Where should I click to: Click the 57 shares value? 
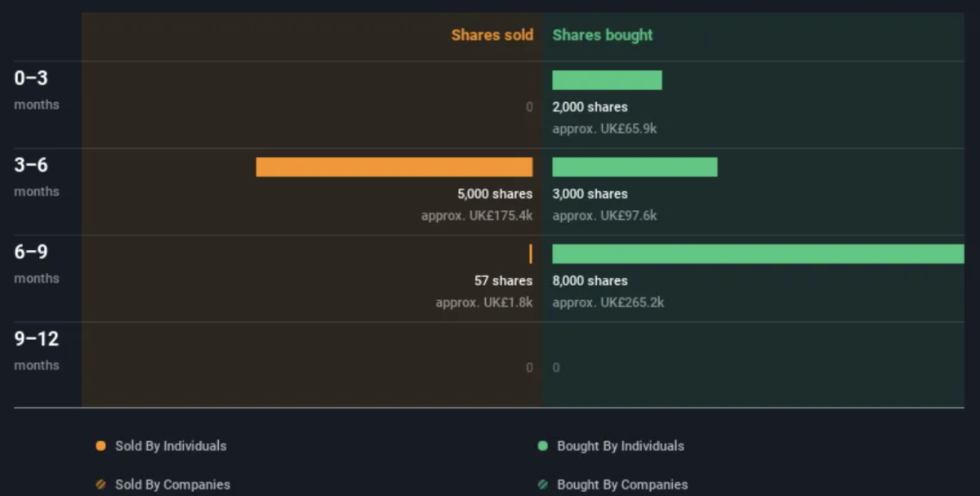point(503,281)
